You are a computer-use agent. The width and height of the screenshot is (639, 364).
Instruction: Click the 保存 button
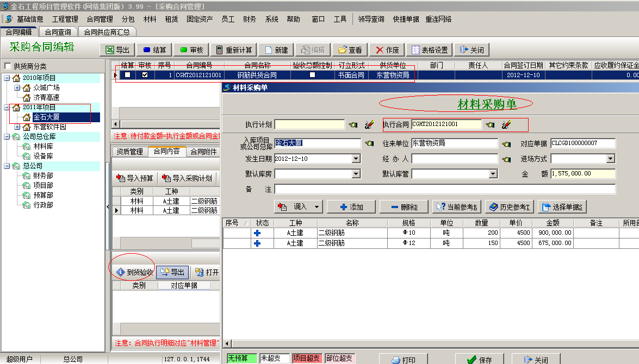tap(479, 360)
